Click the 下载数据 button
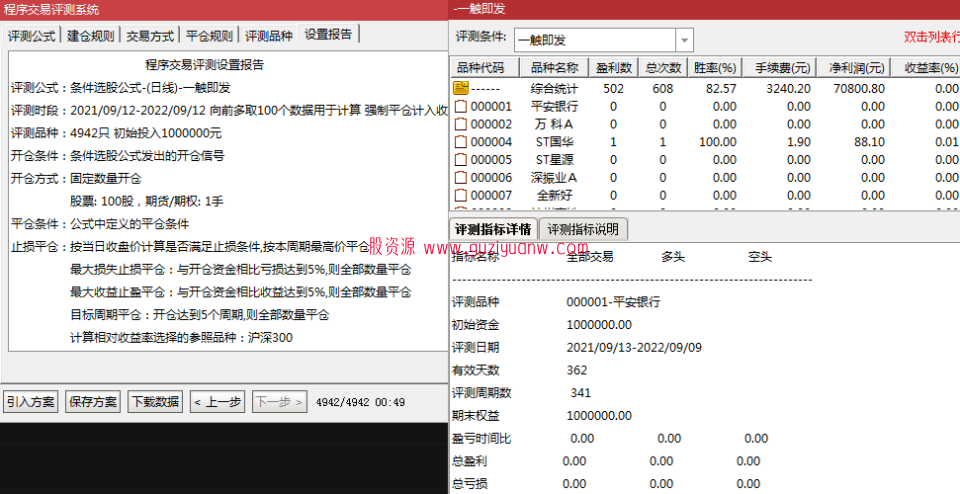This screenshot has height=494, width=960. pos(156,402)
